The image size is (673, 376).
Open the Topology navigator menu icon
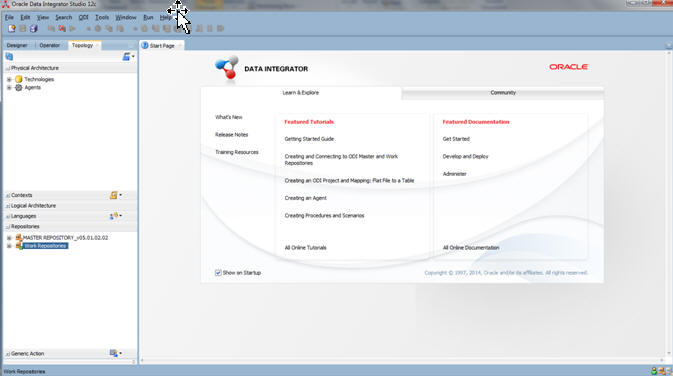127,57
